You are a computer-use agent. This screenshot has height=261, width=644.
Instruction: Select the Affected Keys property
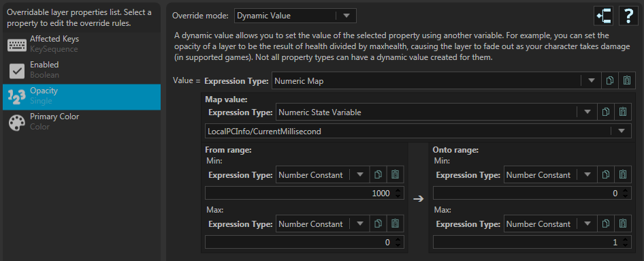81,45
